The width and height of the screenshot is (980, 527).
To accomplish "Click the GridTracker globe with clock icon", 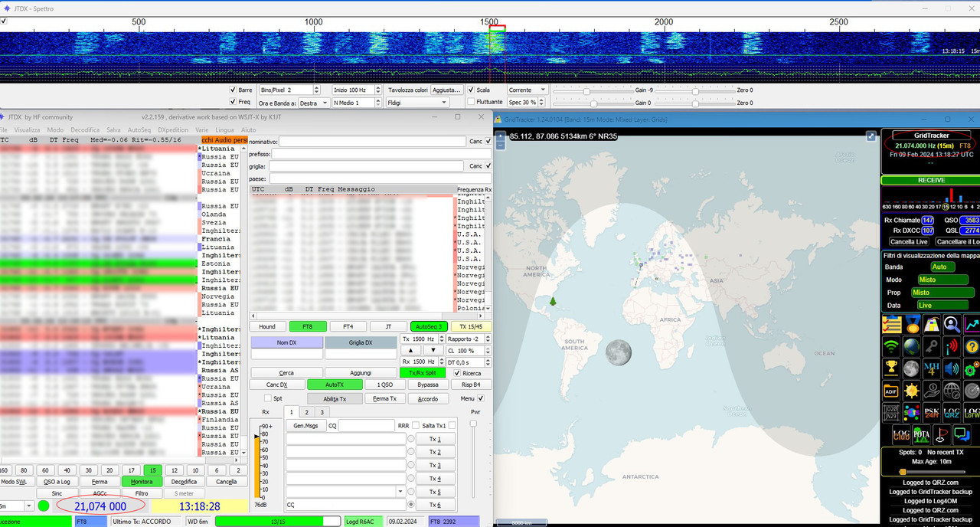I will point(952,391).
